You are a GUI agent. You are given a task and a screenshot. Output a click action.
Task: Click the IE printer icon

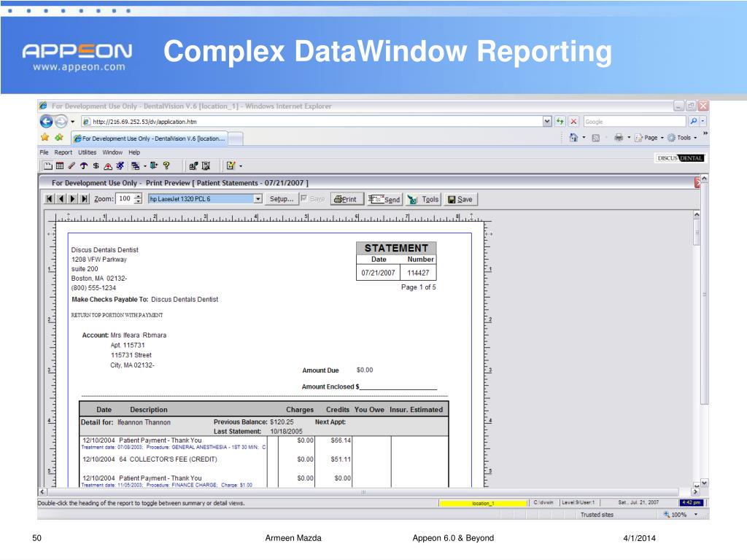tap(619, 138)
